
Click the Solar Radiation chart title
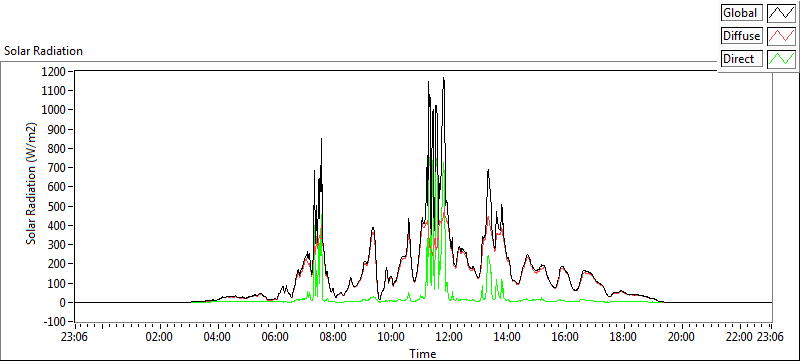click(x=43, y=51)
